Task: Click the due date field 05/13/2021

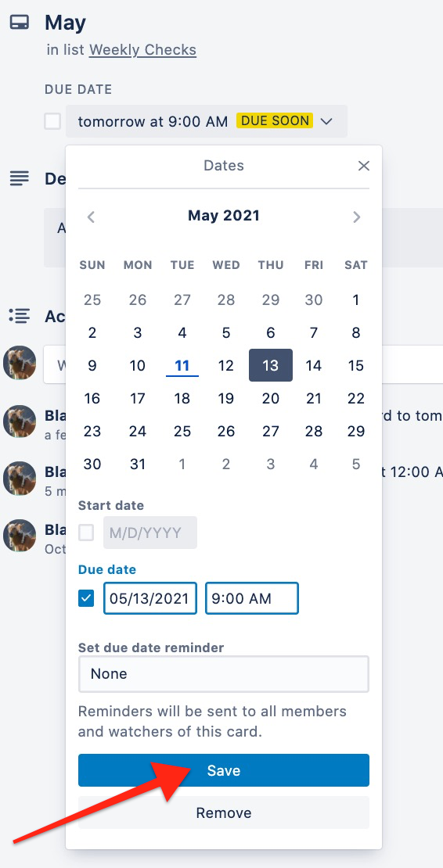Action: click(150, 598)
